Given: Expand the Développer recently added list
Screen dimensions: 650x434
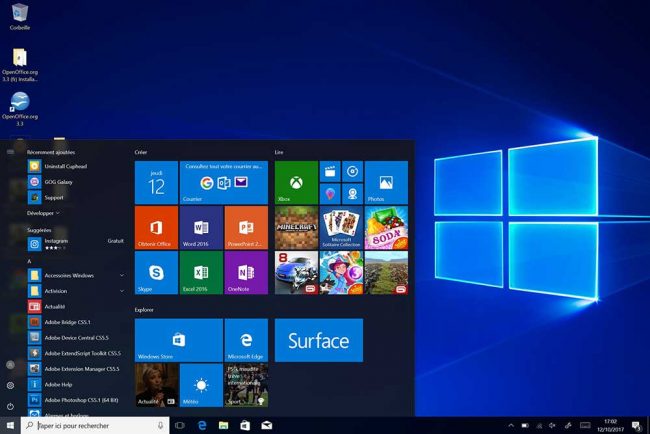Looking at the screenshot, I should pyautogui.click(x=43, y=213).
